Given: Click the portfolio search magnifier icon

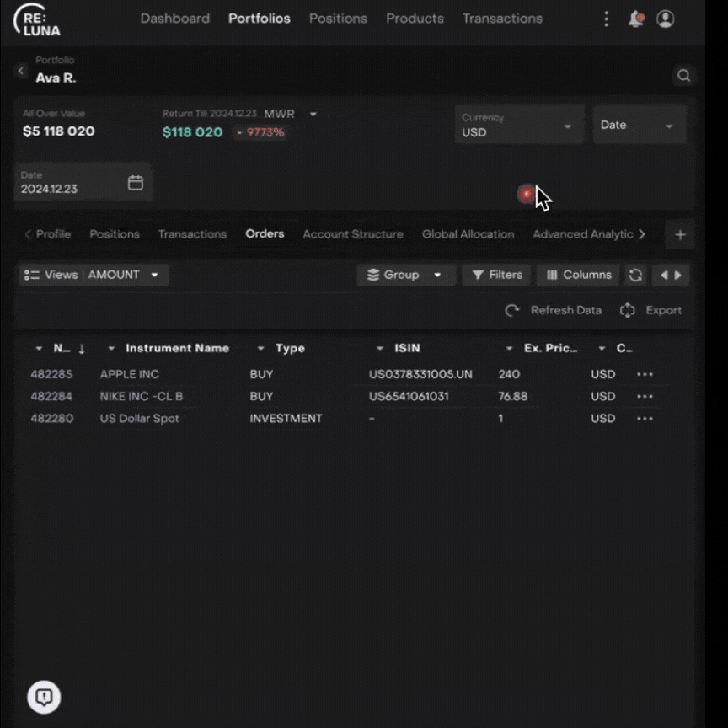Looking at the screenshot, I should coord(683,76).
